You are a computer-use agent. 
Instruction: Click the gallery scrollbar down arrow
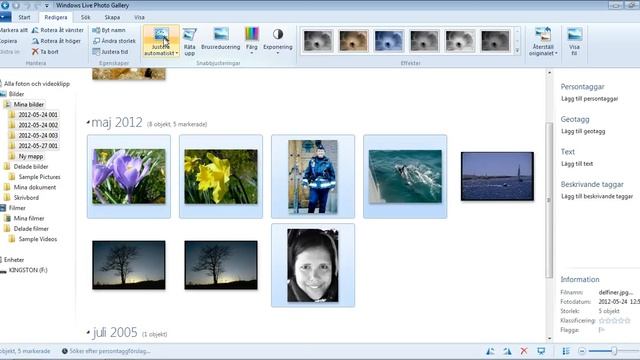coord(549,338)
